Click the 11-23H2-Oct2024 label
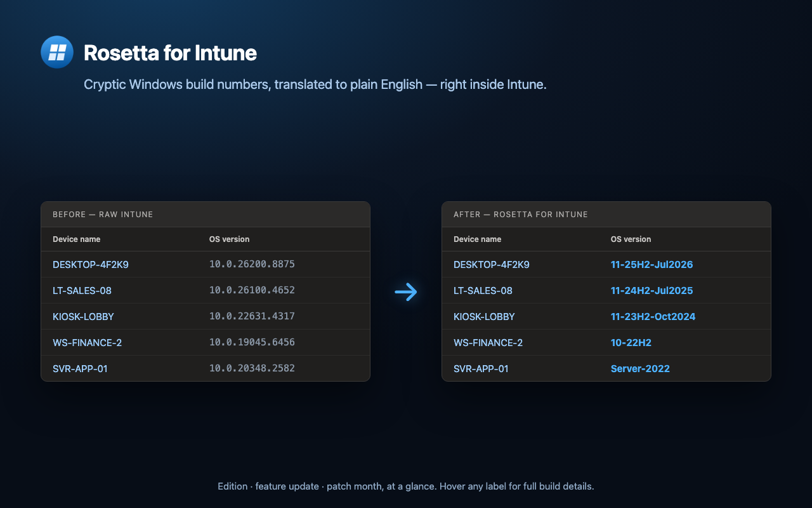812x508 pixels. [x=653, y=316]
